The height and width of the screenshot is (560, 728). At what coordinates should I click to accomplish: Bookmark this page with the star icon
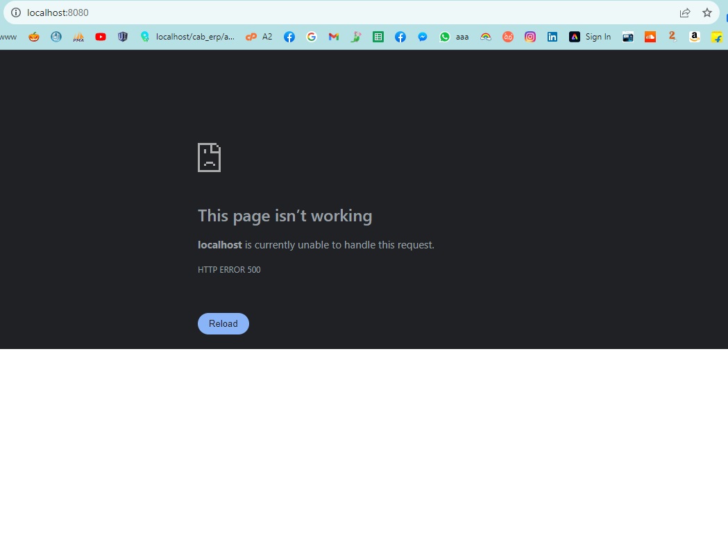(x=707, y=12)
